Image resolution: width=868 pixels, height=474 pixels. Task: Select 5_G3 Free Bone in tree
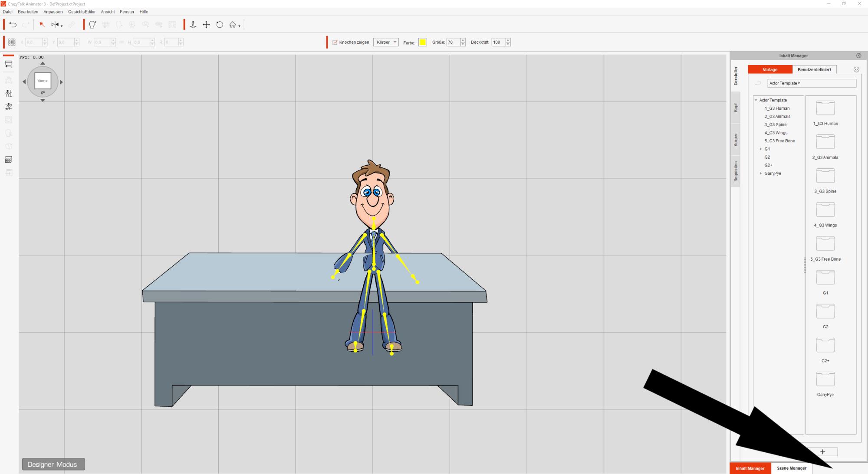click(x=779, y=141)
